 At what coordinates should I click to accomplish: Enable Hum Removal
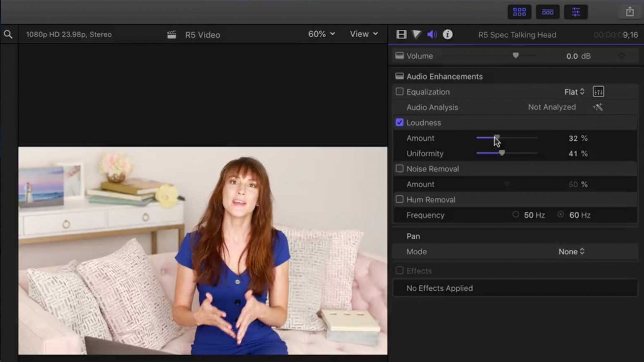pos(400,199)
